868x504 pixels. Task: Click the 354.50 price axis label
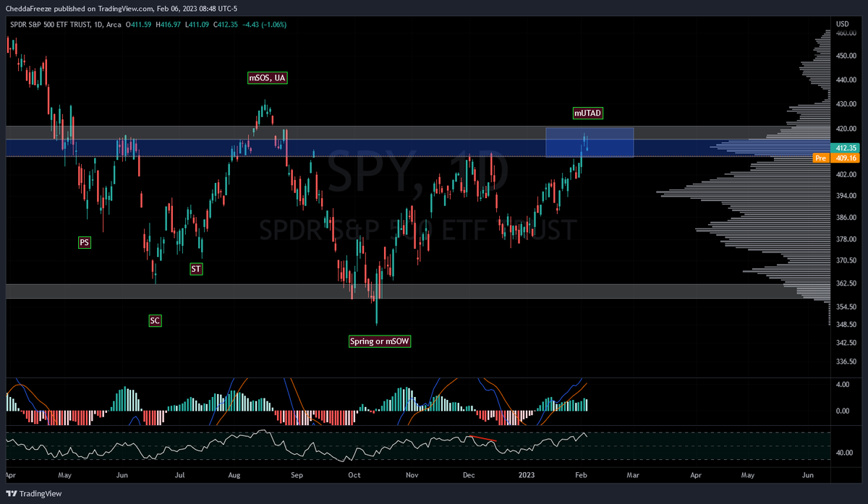click(x=846, y=307)
